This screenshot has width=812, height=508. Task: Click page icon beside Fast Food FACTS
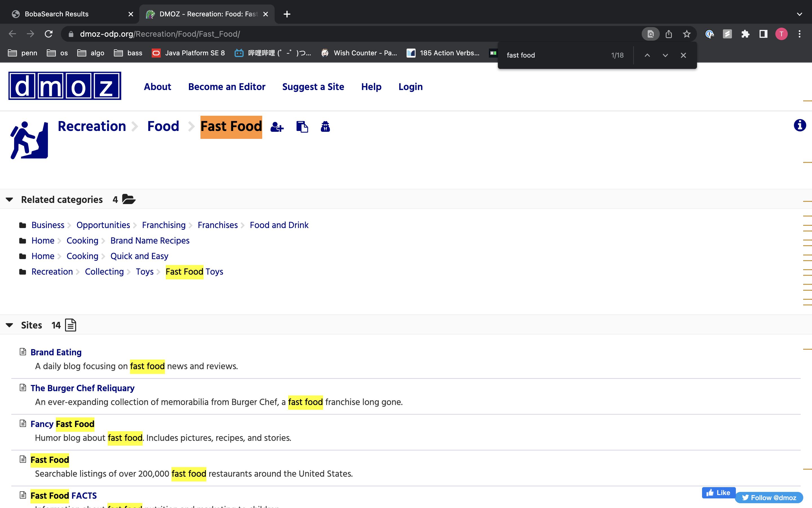click(x=23, y=495)
